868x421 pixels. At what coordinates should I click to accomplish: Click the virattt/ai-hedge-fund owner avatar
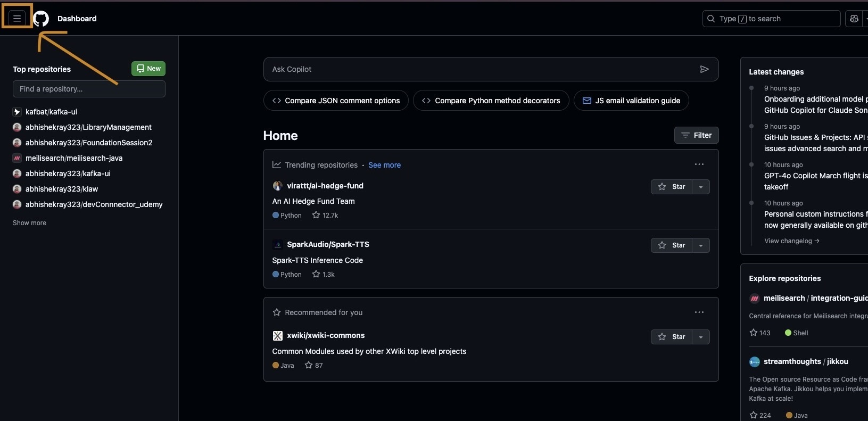(277, 186)
